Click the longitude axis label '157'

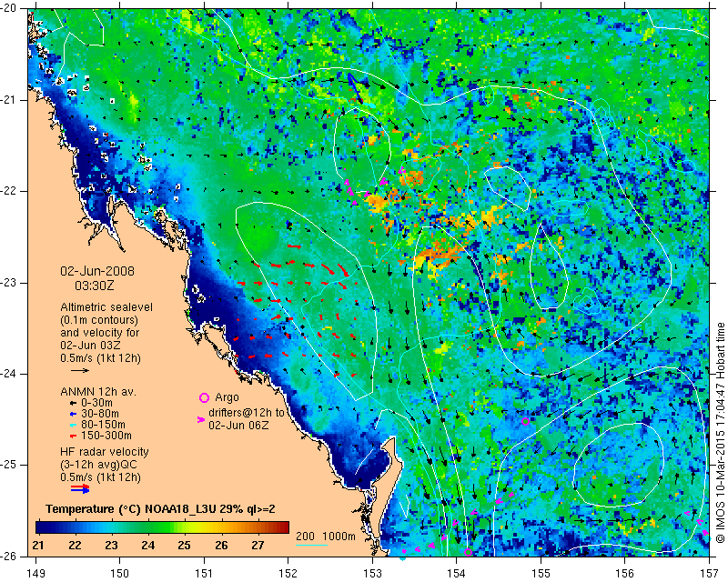coord(710,574)
